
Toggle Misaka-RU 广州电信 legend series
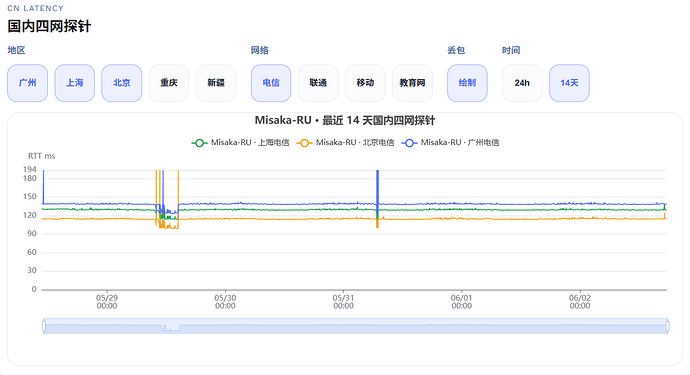tap(450, 143)
